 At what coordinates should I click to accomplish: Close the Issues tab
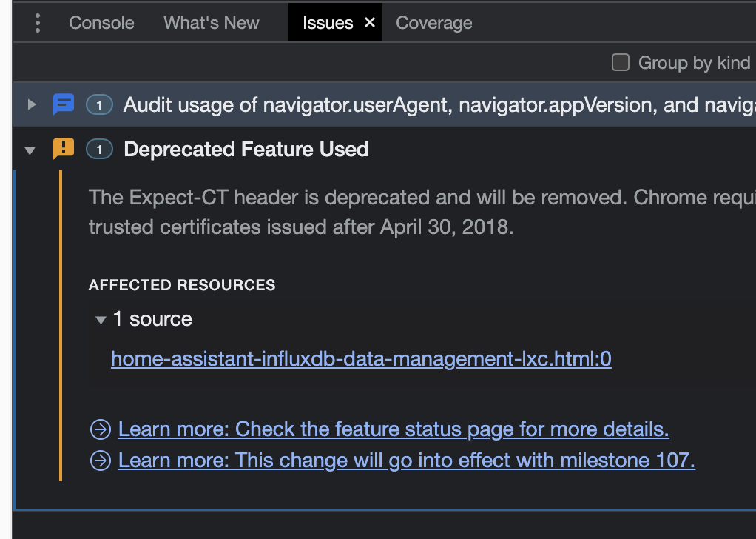(369, 22)
